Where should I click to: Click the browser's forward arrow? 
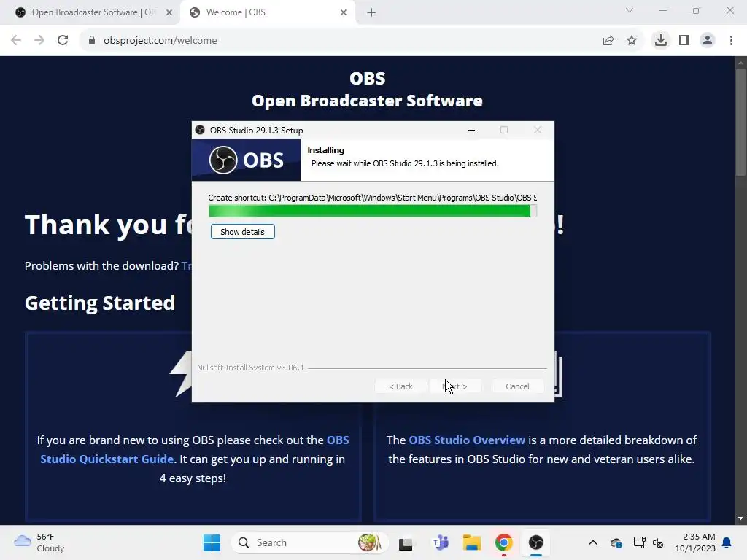point(39,41)
